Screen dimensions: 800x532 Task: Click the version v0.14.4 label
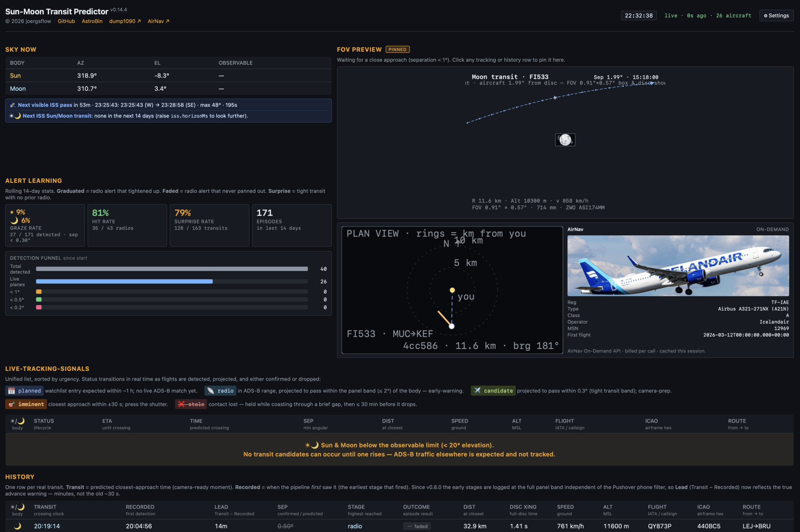tap(119, 10)
